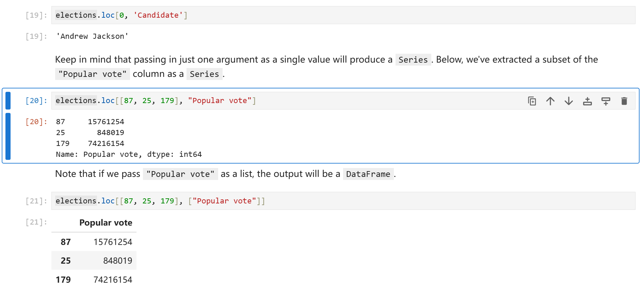This screenshot has height=298, width=644.
Task: Click the 'Popular vote' DataFrame column header
Action: (106, 223)
